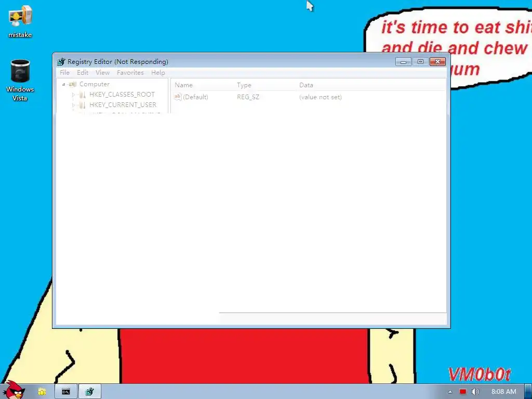Click the HKEY_CURRENT_USER folder icon
The height and width of the screenshot is (399, 532).
click(x=82, y=105)
